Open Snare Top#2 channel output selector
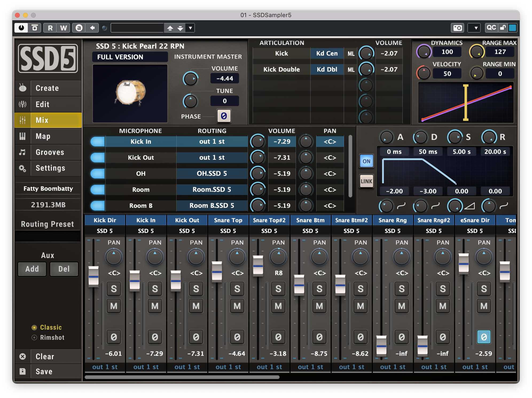532x398 pixels. [269, 367]
